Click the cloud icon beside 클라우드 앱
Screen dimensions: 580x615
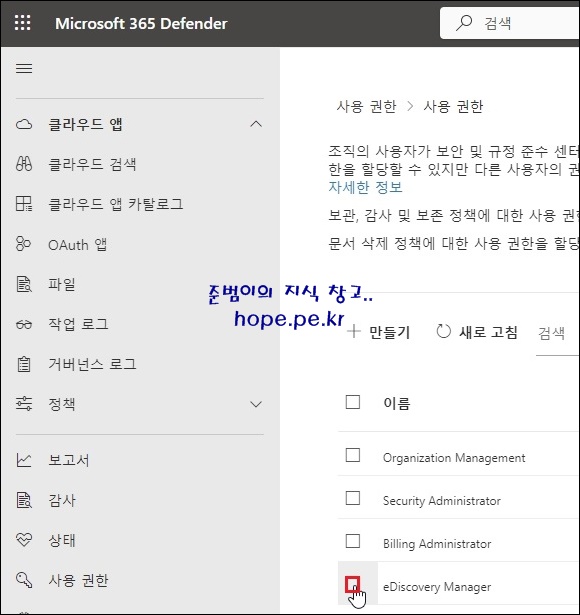pos(24,125)
